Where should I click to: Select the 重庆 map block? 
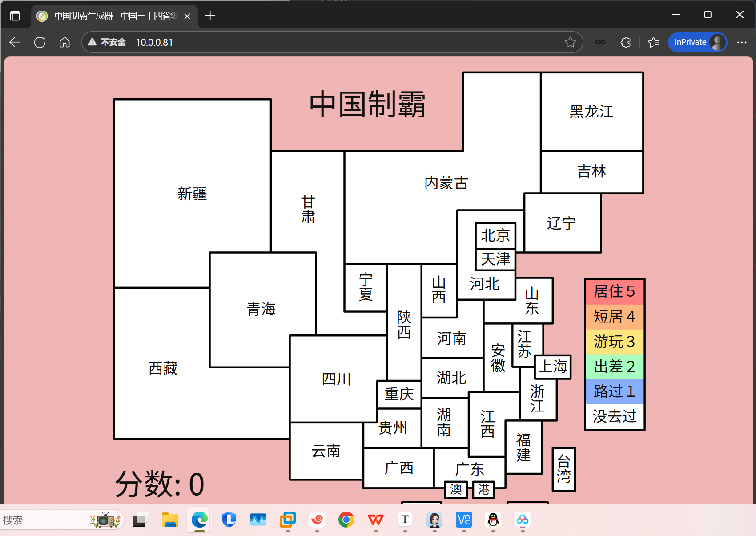pyautogui.click(x=399, y=395)
